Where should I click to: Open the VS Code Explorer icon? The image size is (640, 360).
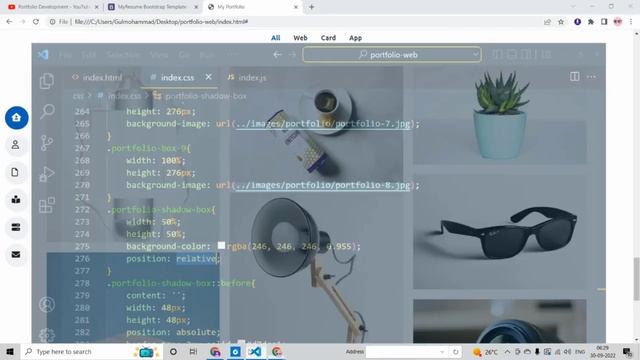tap(47, 81)
